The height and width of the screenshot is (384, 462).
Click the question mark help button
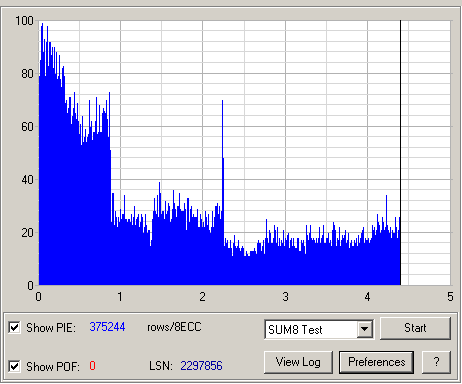coord(436,362)
